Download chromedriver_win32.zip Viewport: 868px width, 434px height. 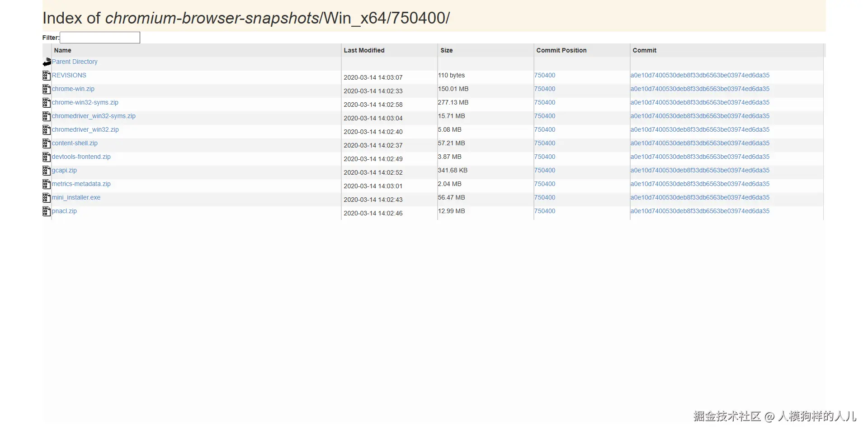(85, 129)
